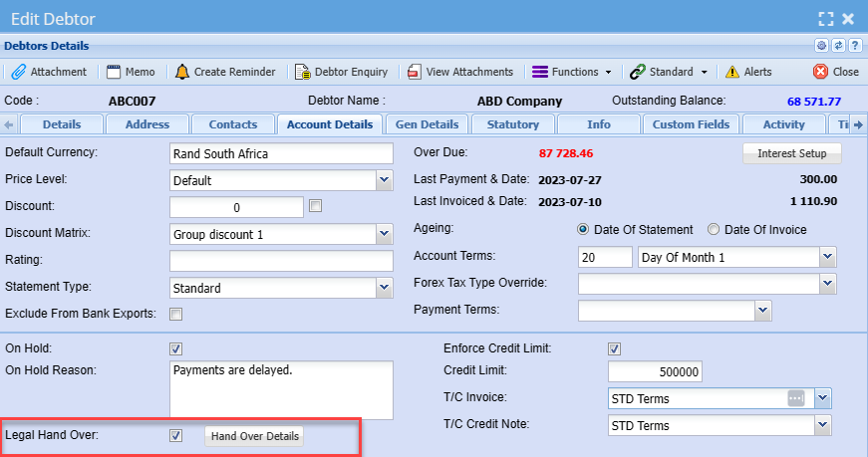
Task: Click the overdue amount 87 728.46
Action: coord(566,153)
